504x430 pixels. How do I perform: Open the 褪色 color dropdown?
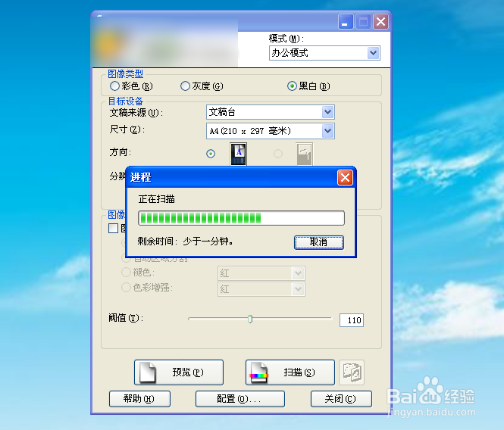point(261,273)
